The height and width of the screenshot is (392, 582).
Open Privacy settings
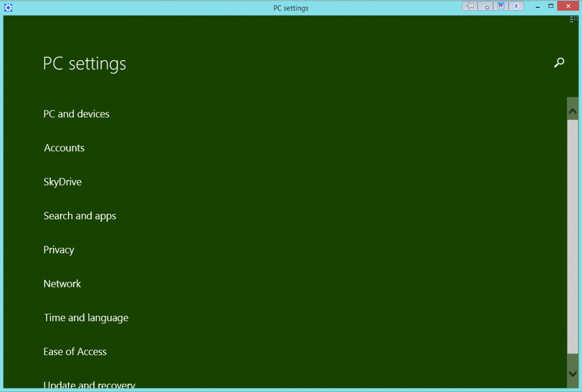point(59,250)
